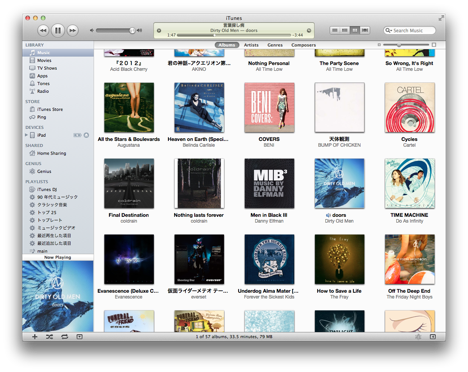Click the BUMP OF CHICKEN artist text
The image size is (468, 372).
[339, 145]
